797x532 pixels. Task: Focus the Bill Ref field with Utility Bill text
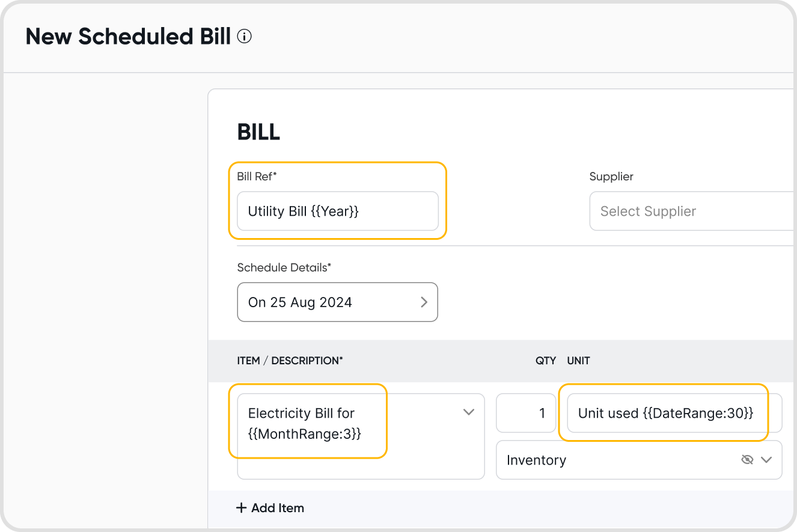pos(337,211)
